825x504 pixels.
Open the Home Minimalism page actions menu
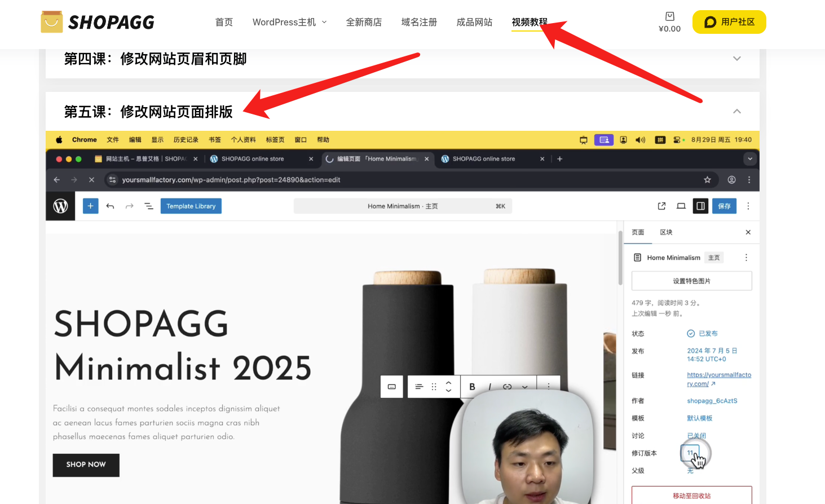pyautogui.click(x=746, y=258)
